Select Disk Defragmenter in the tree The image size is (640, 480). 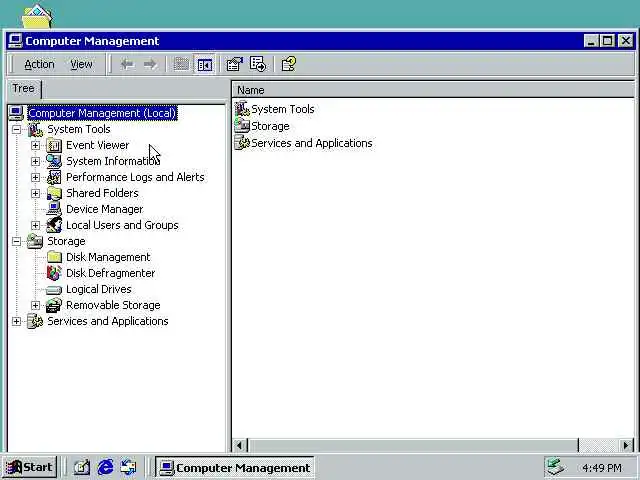(x=111, y=273)
